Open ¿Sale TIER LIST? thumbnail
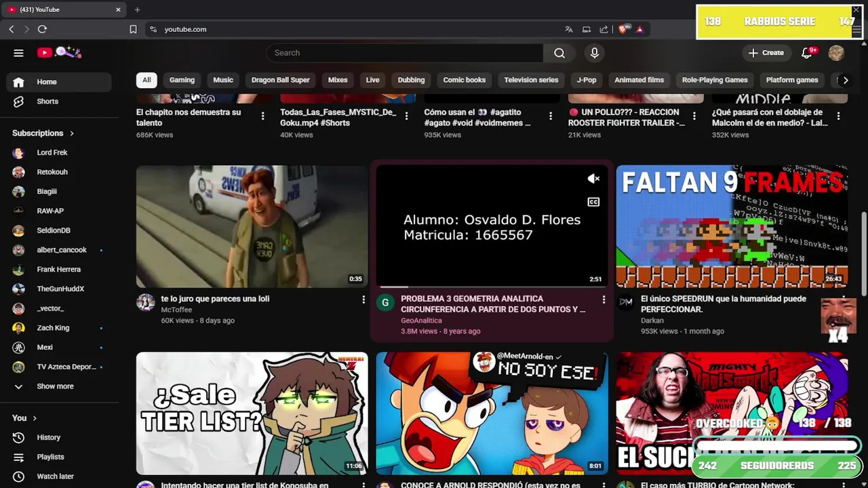 pyautogui.click(x=252, y=413)
